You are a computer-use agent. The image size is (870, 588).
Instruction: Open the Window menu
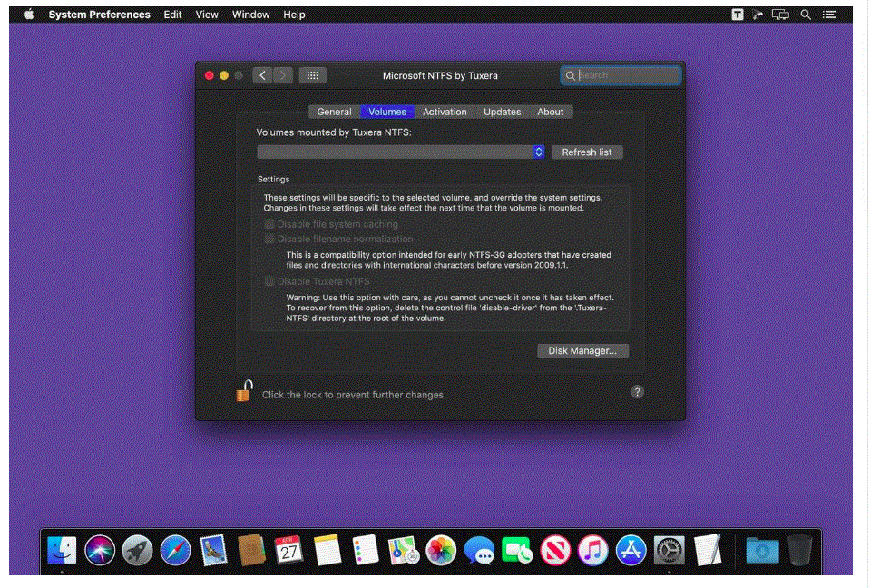[250, 15]
